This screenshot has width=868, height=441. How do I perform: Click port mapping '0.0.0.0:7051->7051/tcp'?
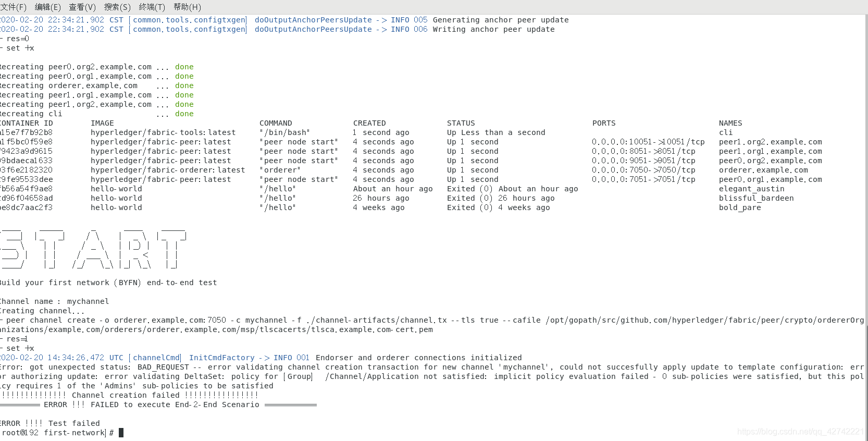tap(643, 179)
